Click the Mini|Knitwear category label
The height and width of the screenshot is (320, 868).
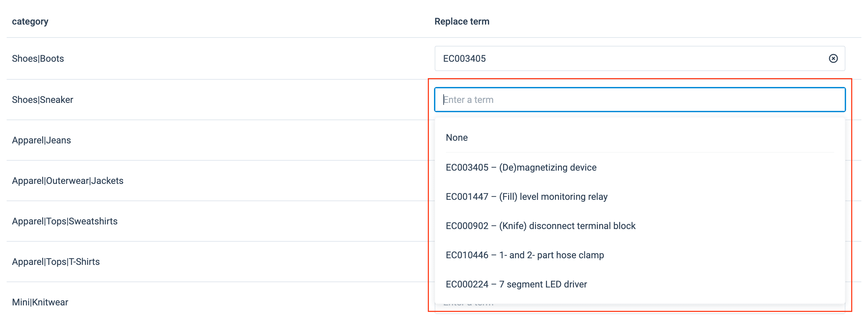40,302
